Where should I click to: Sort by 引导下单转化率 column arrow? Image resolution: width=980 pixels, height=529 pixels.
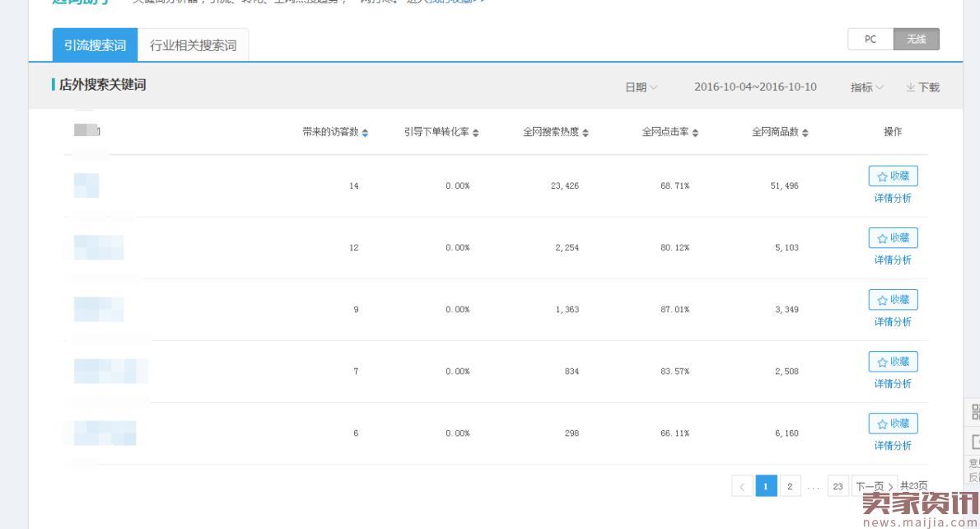(x=475, y=133)
